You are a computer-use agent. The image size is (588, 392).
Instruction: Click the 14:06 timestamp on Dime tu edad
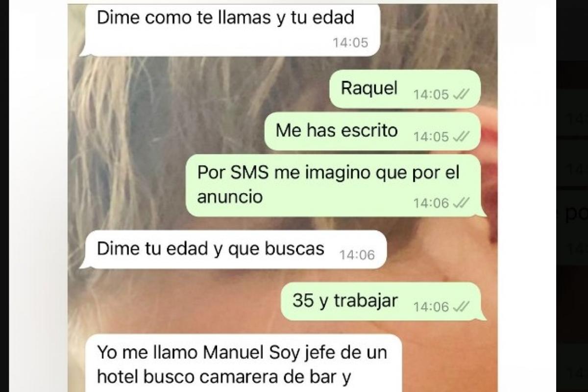pos(356,255)
